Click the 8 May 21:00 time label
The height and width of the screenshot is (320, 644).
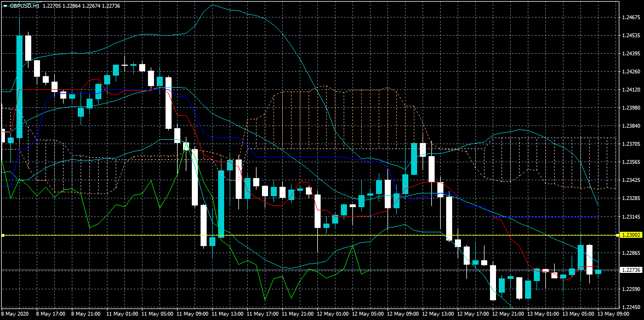(86, 314)
